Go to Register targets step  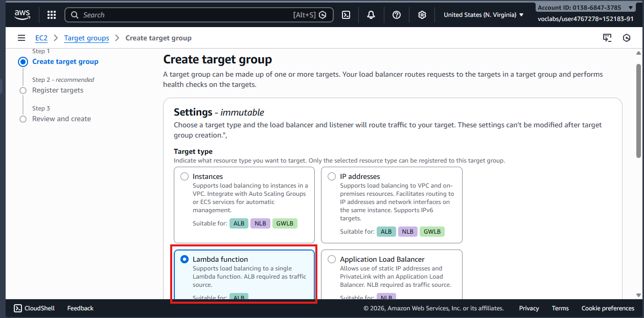pyautogui.click(x=58, y=90)
